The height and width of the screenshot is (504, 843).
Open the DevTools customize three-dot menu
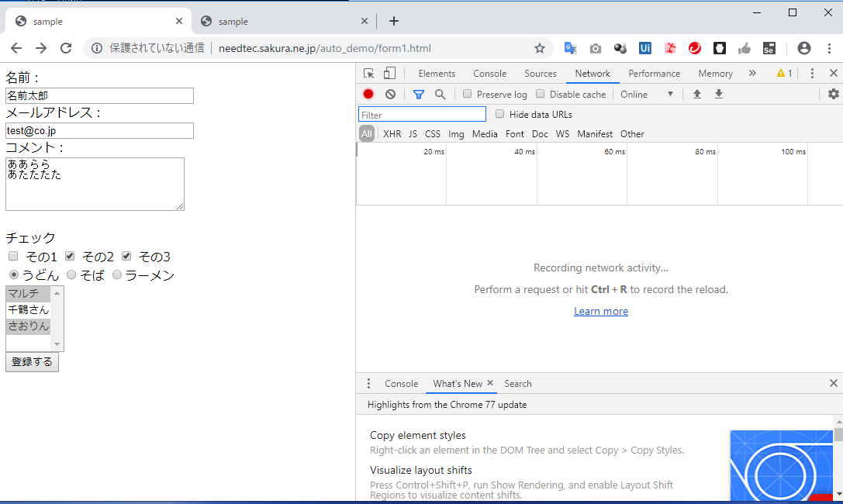click(812, 74)
